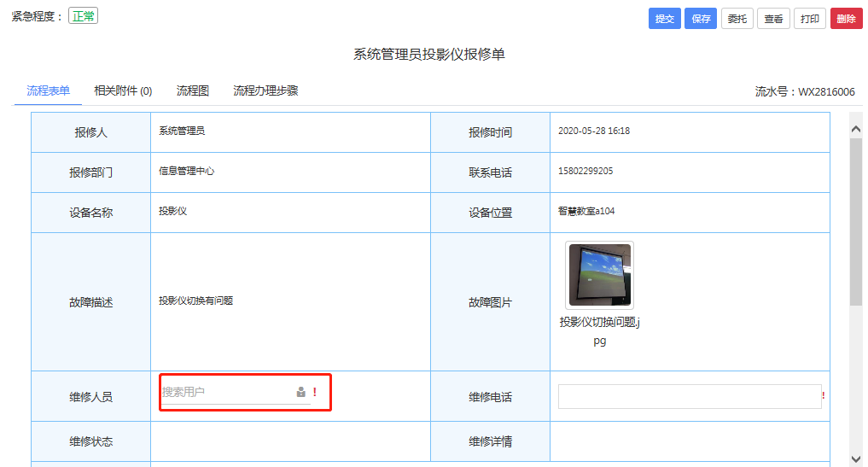Click the 投影仪切换问题.jpg file name
Viewport: 868px width, 467px height.
[x=599, y=331]
